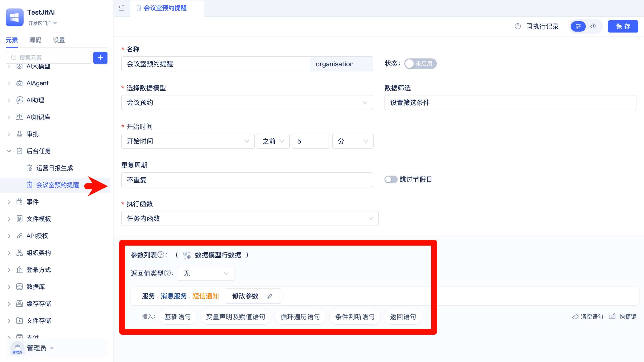Open the 管理员 user dropdown

tap(40, 348)
